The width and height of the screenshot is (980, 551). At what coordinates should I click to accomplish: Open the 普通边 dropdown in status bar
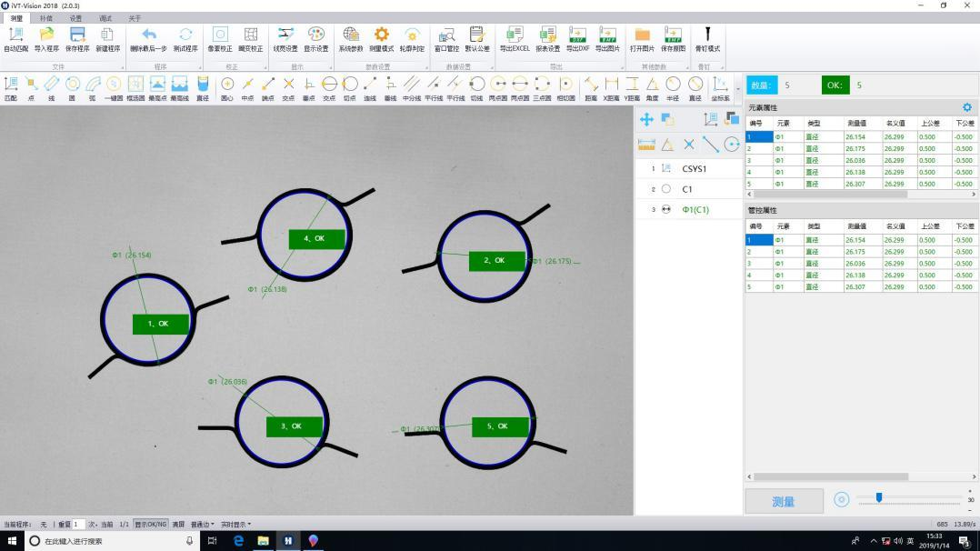tap(203, 525)
